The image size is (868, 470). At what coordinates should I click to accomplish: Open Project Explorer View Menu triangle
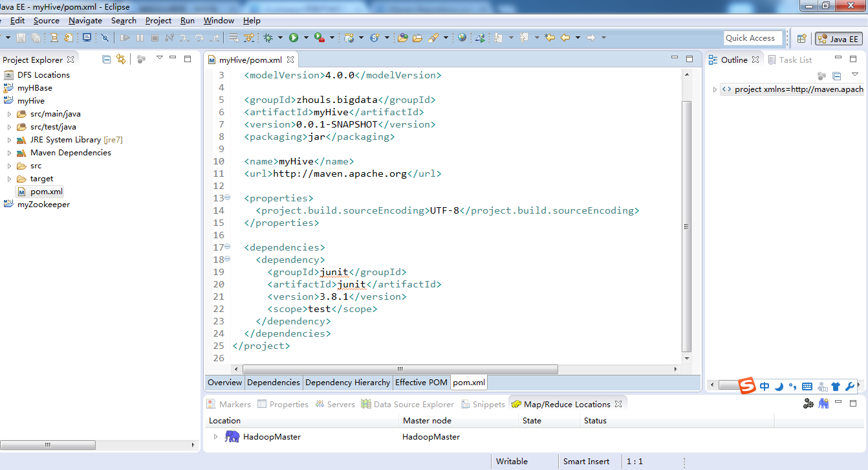tap(159, 58)
